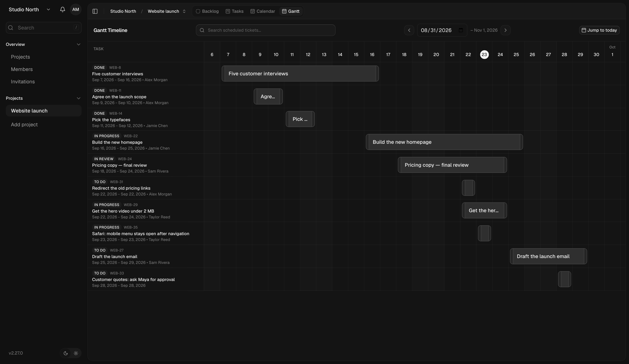The image size is (629, 364).
Task: Select the Gantt tab
Action: 291,11
